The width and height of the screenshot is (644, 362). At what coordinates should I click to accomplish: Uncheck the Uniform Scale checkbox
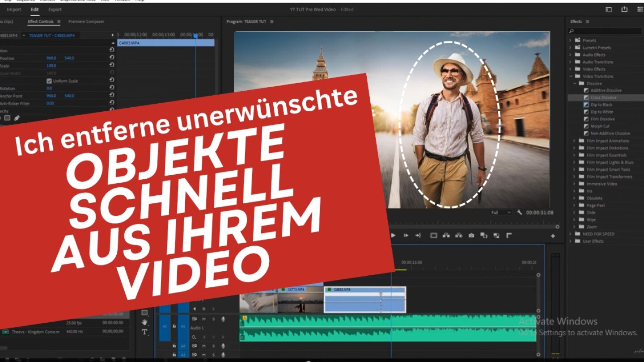click(x=49, y=81)
